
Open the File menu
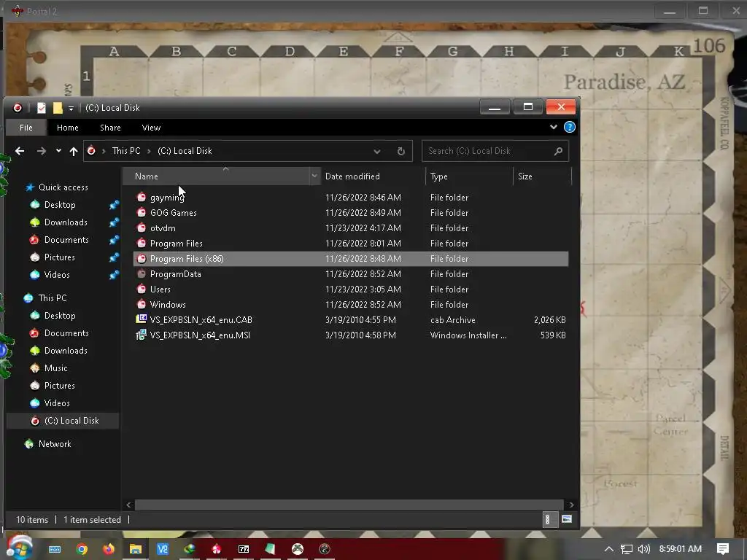(x=26, y=128)
